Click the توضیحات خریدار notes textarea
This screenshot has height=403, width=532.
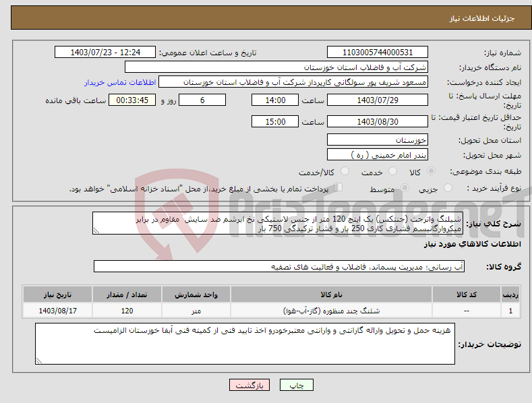click(245, 344)
